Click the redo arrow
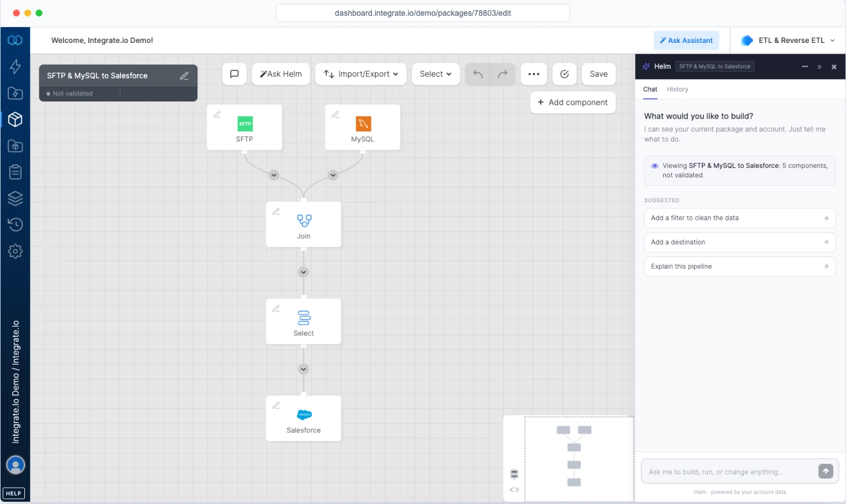The width and height of the screenshot is (846, 504). click(x=502, y=74)
